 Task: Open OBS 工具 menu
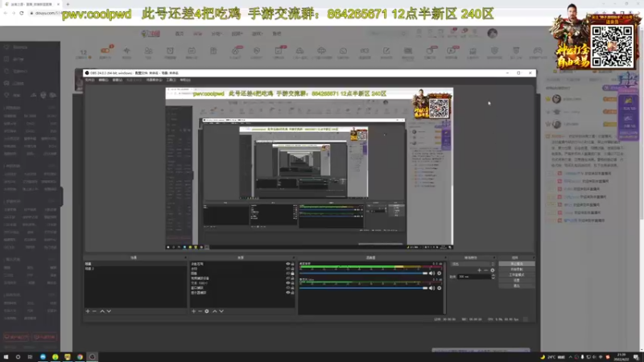point(171,80)
